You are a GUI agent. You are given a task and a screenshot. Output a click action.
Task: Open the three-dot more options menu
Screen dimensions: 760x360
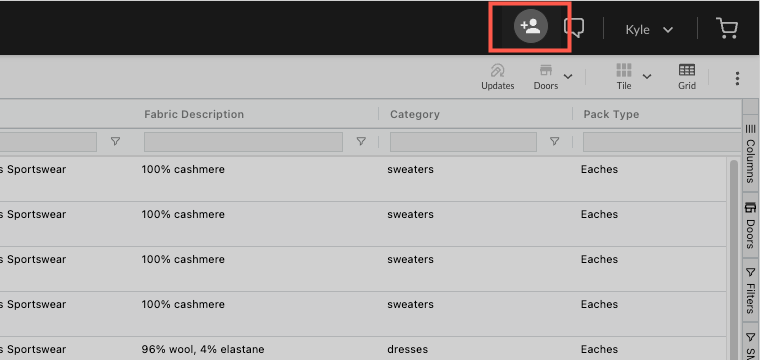(x=737, y=78)
